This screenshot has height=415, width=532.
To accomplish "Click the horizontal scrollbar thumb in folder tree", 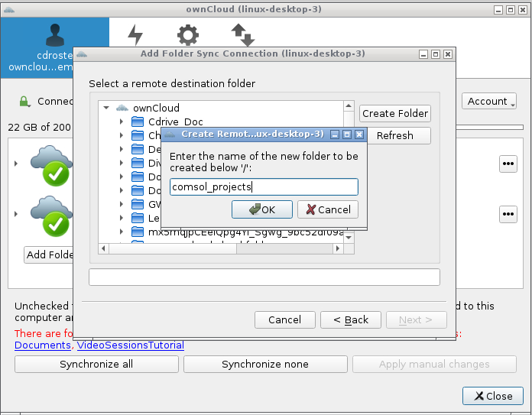I will click(x=173, y=248).
